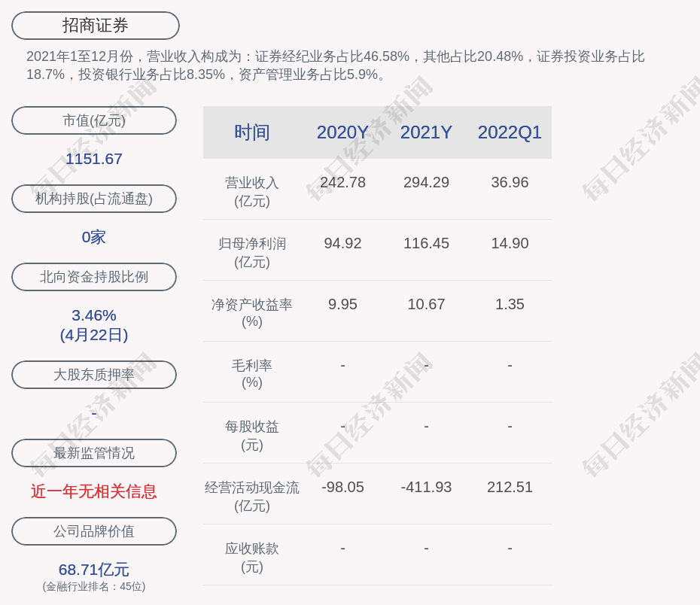Click ROE value 10.67
Screen dimensions: 700x605
[426, 304]
